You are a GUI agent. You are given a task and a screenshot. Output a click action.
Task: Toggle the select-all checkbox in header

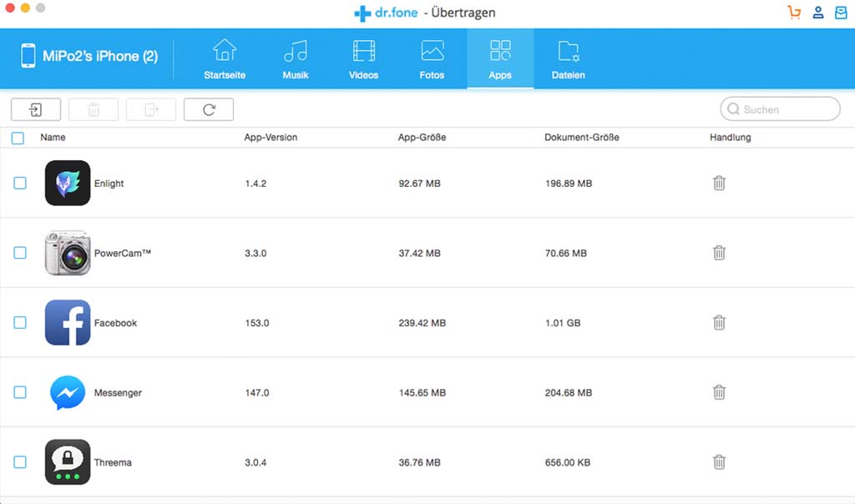click(x=18, y=138)
